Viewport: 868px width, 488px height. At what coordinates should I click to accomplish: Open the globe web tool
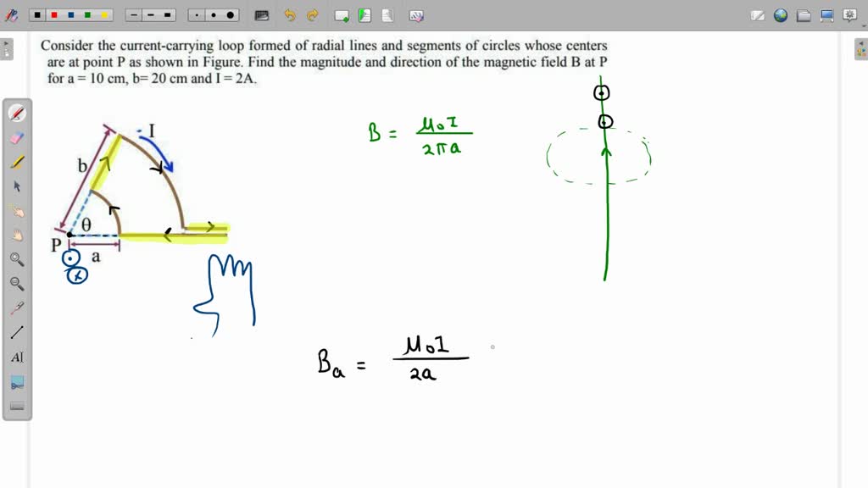(x=780, y=14)
